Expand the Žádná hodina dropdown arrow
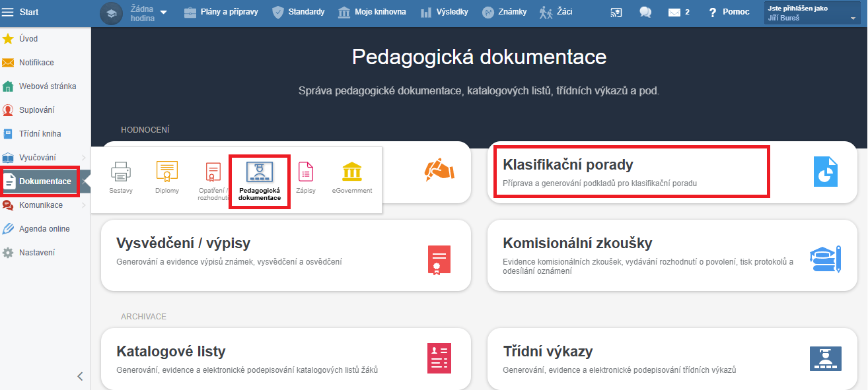The image size is (868, 390). [164, 13]
